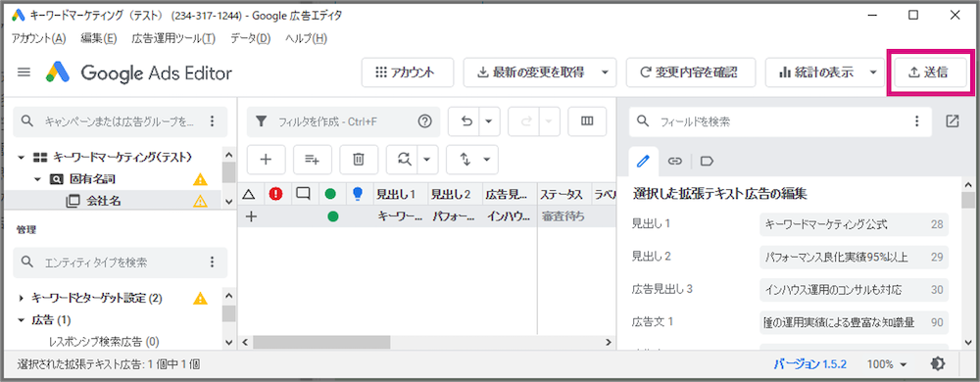
Task: Collapse the 固有名詞 campaign node
Action: click(37, 180)
